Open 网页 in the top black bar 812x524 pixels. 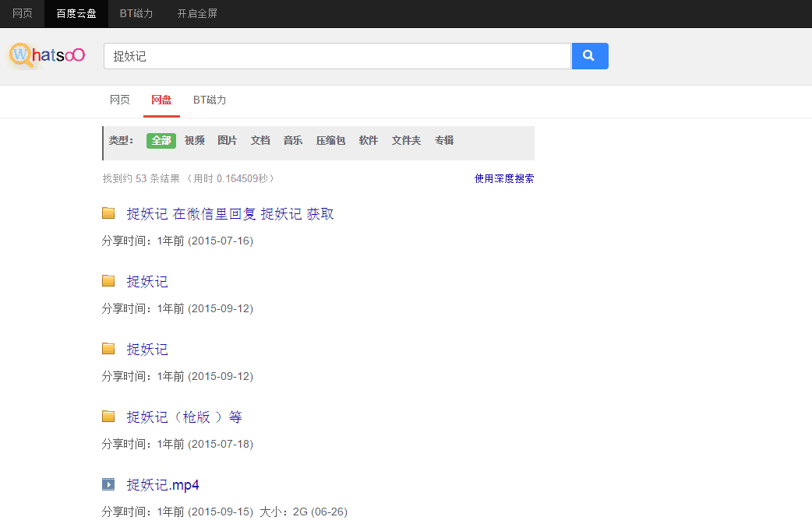pos(23,13)
